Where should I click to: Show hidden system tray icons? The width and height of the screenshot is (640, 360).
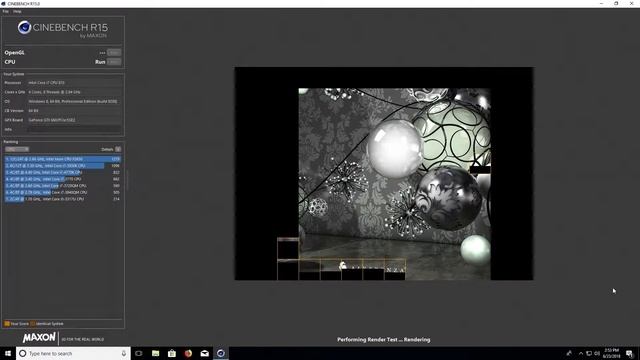[x=581, y=353]
